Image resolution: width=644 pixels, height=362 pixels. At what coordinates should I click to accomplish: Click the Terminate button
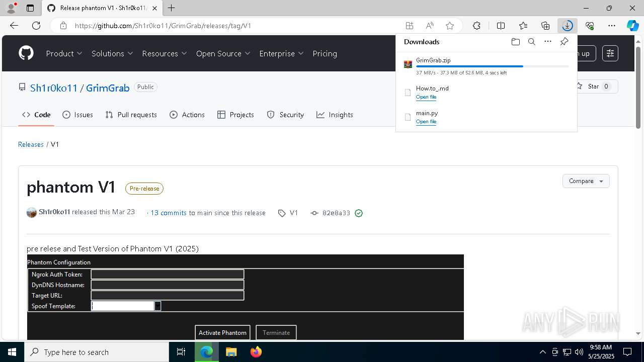pyautogui.click(x=276, y=333)
